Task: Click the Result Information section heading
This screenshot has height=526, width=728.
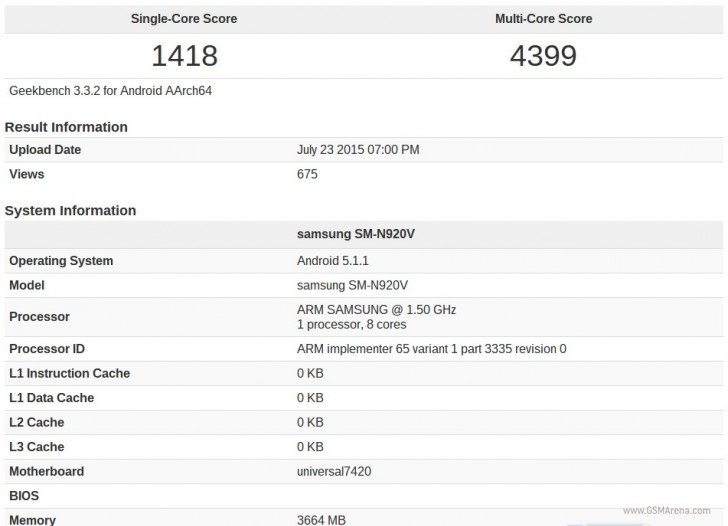Action: (x=66, y=127)
